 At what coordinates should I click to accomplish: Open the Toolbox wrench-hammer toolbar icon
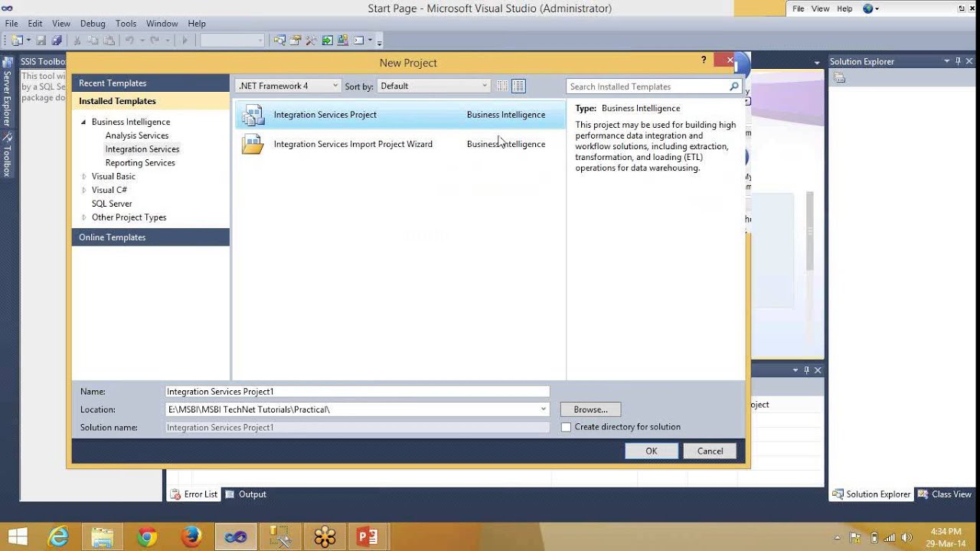[x=311, y=40]
